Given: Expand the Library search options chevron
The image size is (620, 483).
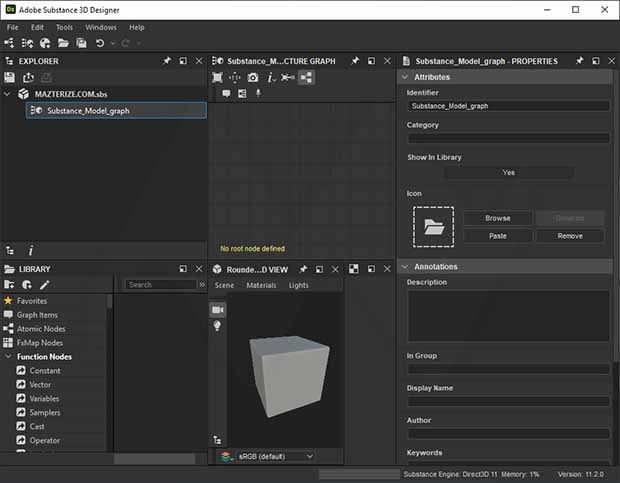Looking at the screenshot, I should 202,285.
